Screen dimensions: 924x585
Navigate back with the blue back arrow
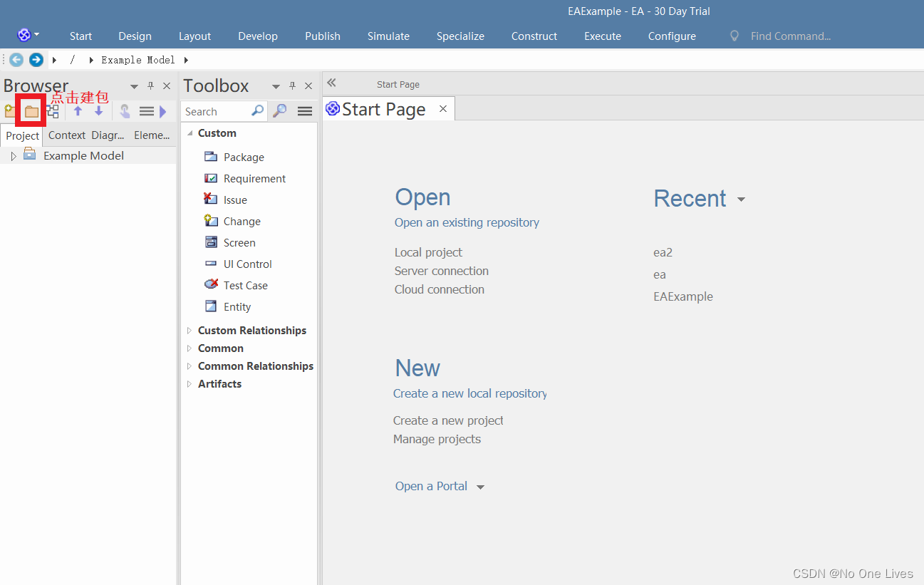pos(16,60)
